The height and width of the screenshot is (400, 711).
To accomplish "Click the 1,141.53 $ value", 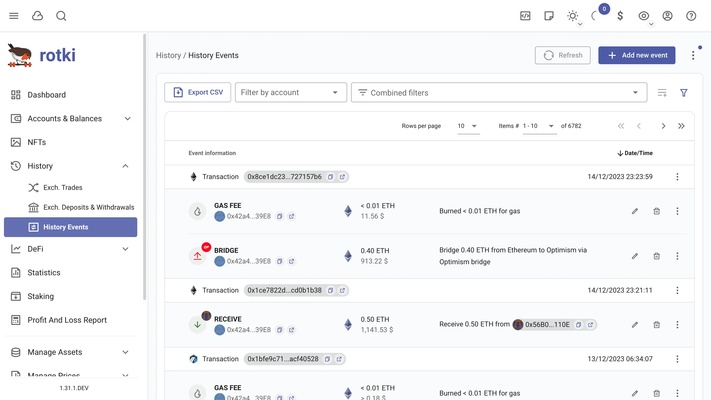I will (x=377, y=330).
